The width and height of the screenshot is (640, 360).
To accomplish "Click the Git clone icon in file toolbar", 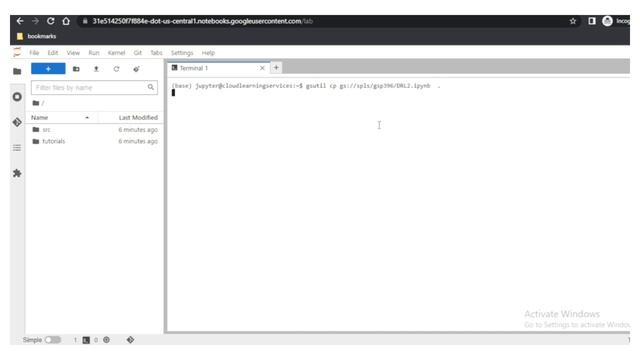I will tap(136, 69).
